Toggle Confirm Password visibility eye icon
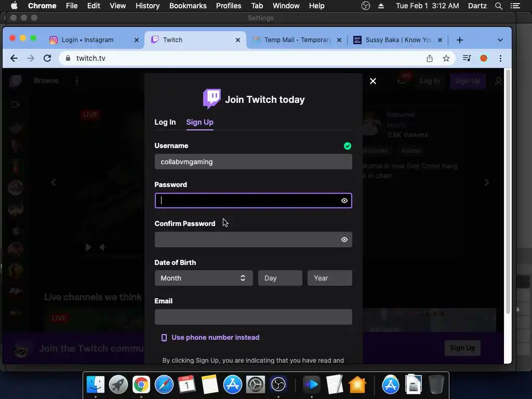This screenshot has height=399, width=532. 344,240
